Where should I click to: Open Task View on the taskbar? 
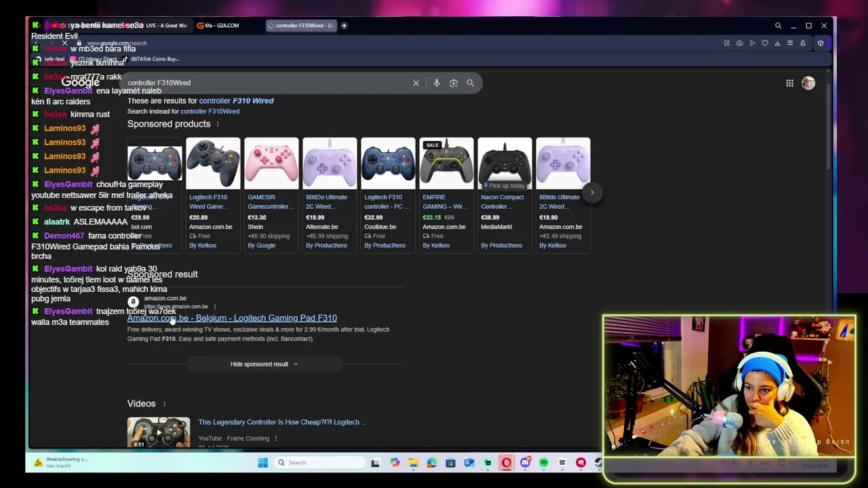pos(375,463)
